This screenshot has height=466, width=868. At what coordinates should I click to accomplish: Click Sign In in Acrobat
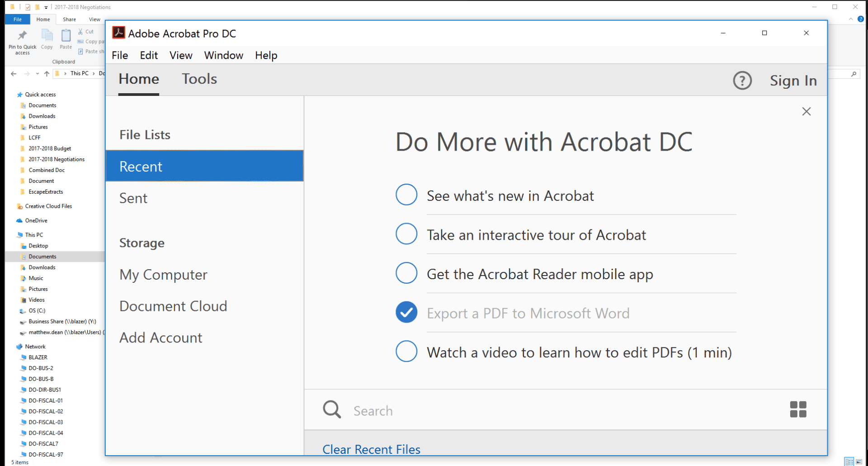pos(793,81)
